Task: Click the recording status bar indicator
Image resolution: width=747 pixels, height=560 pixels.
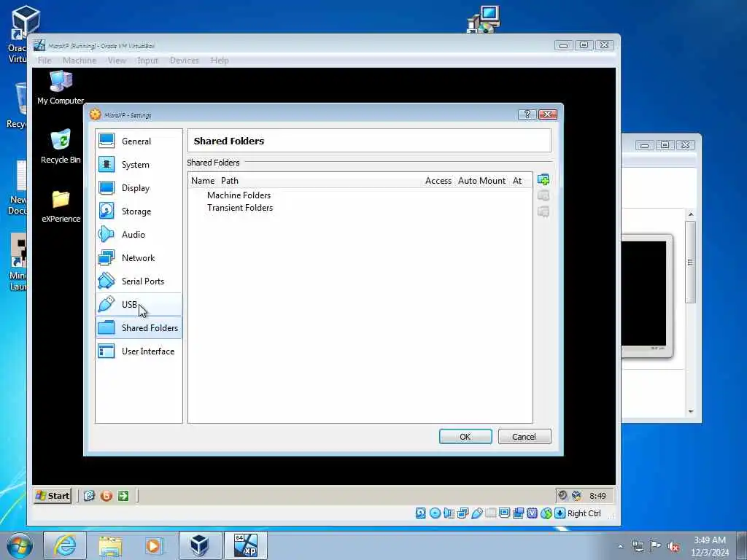Action: 519,513
